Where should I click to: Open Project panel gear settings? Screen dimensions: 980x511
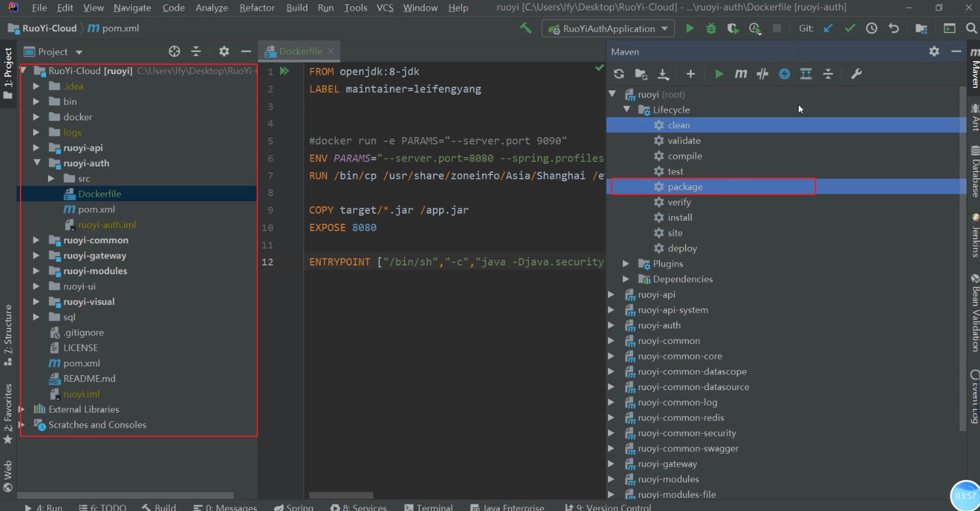[224, 51]
